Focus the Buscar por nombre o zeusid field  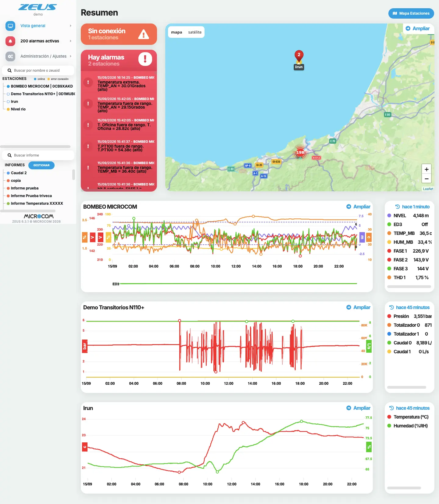[x=38, y=70]
